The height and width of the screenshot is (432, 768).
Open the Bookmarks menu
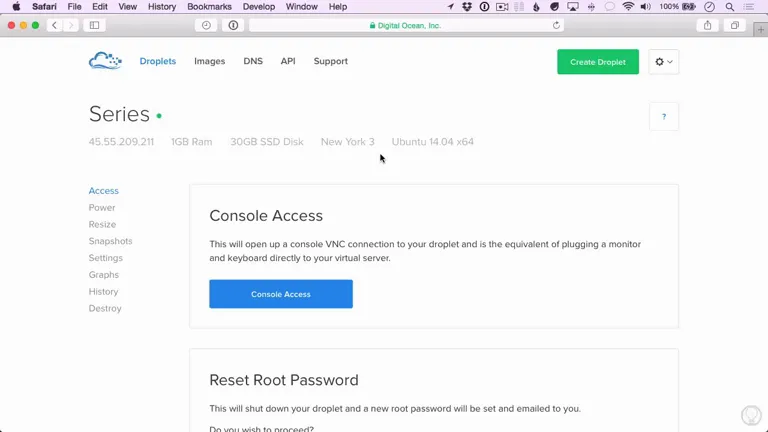pos(209,7)
